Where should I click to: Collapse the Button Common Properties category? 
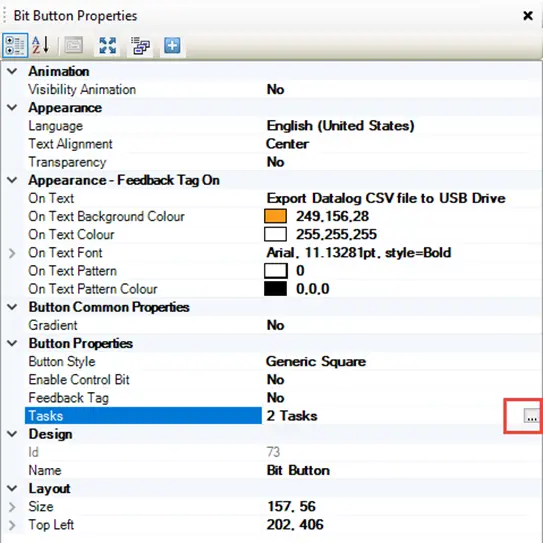pyautogui.click(x=12, y=307)
